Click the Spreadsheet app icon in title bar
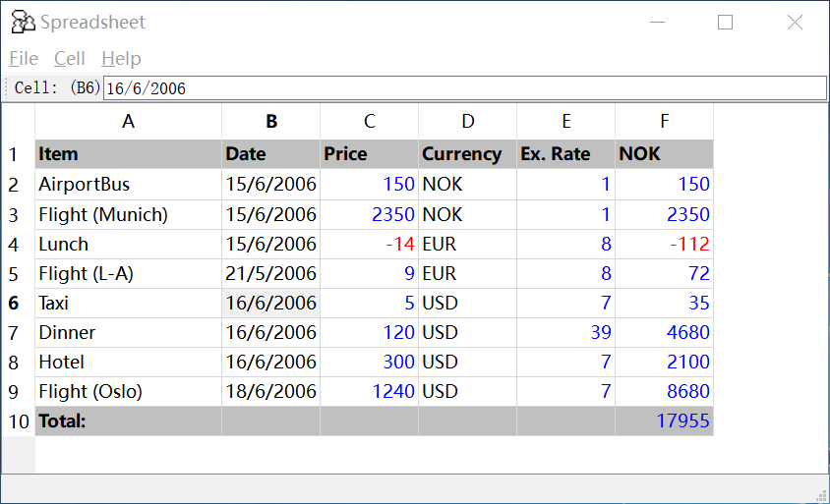Image resolution: width=830 pixels, height=504 pixels. pyautogui.click(x=23, y=23)
